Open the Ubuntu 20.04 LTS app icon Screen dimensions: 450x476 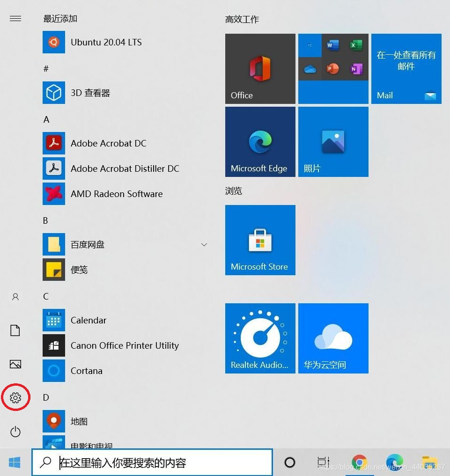tap(54, 42)
